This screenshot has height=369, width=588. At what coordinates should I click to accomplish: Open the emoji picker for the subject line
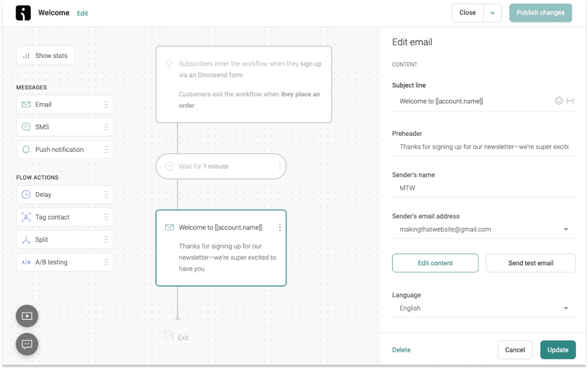558,101
